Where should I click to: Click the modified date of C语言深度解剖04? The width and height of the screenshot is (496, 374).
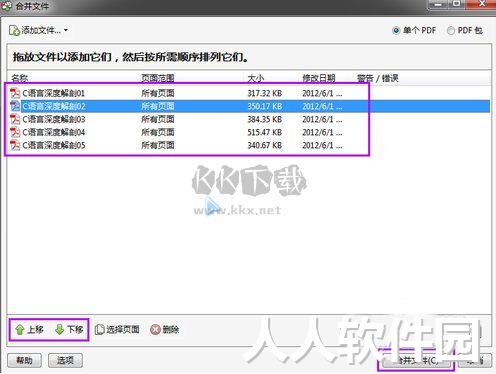click(322, 132)
